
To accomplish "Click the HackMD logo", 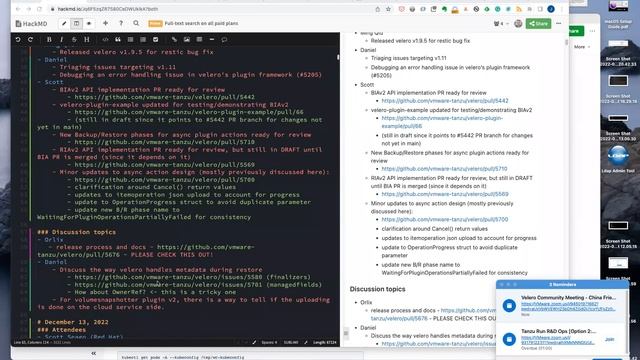I will 31,24.
